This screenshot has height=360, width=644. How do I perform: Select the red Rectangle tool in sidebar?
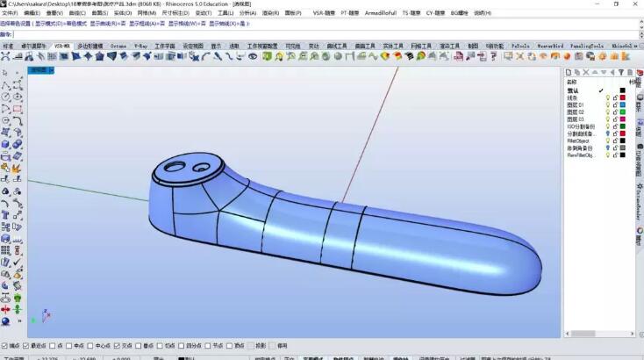pyautogui.click(x=18, y=109)
